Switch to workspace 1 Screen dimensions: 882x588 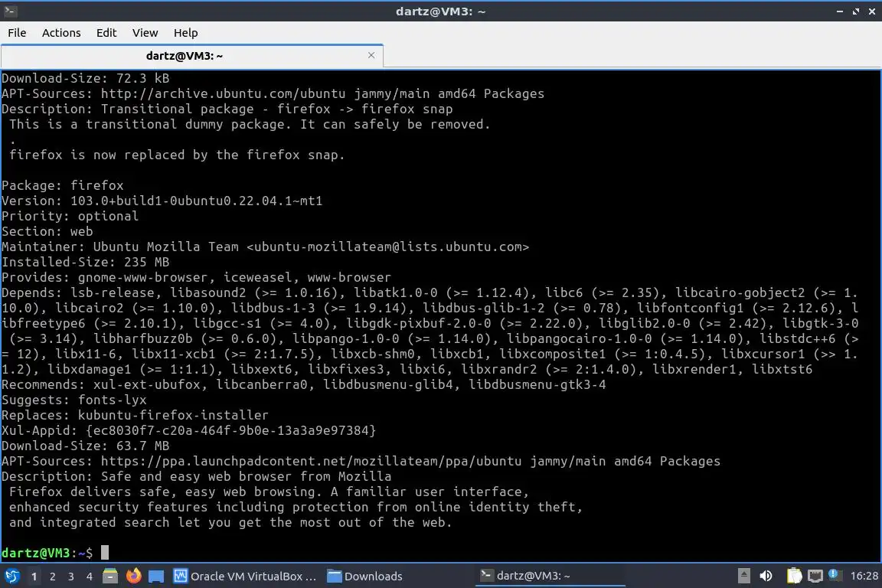[34, 577]
